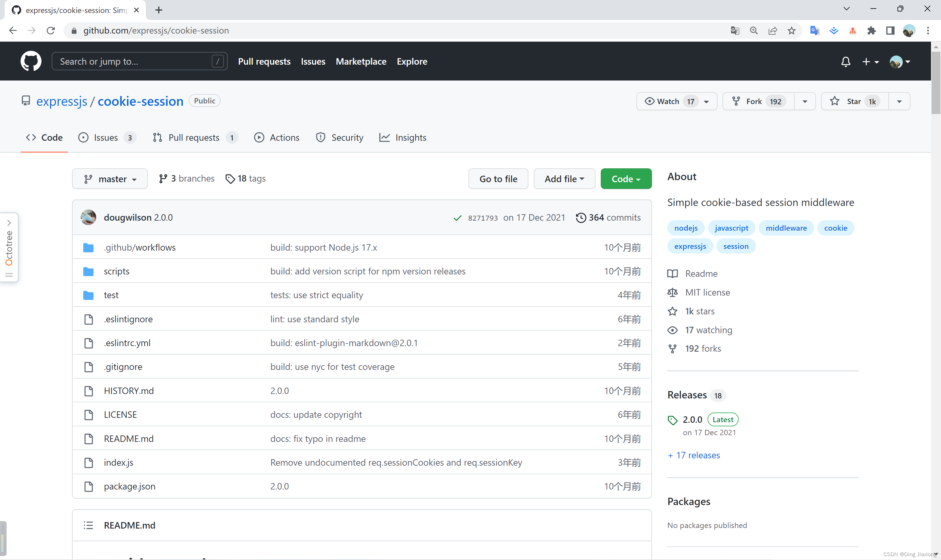The width and height of the screenshot is (941, 560).
Task: Focus the Search or jump to field
Action: tap(139, 61)
